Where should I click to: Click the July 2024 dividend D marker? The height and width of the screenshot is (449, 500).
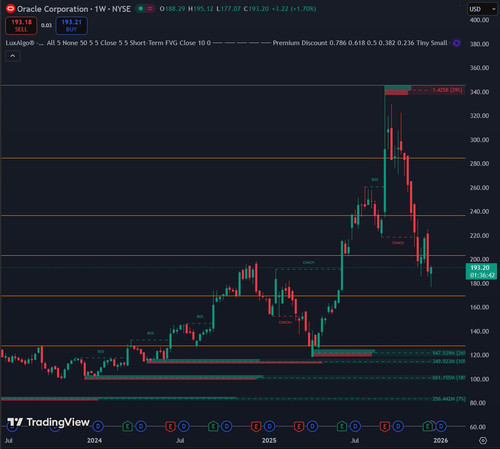pos(184,426)
